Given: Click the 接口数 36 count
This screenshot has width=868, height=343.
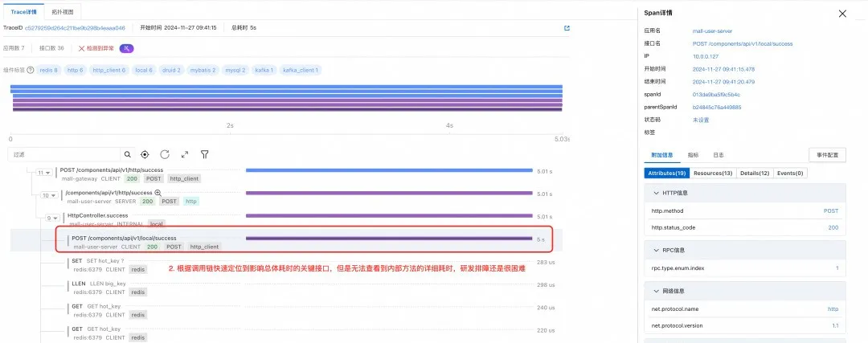Looking at the screenshot, I should pyautogui.click(x=51, y=49).
